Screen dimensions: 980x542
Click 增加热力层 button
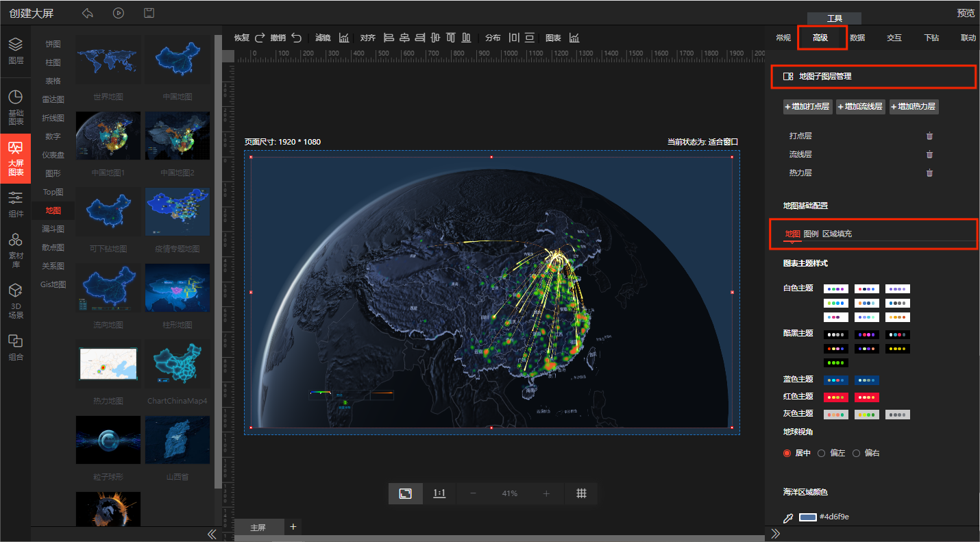(x=914, y=106)
